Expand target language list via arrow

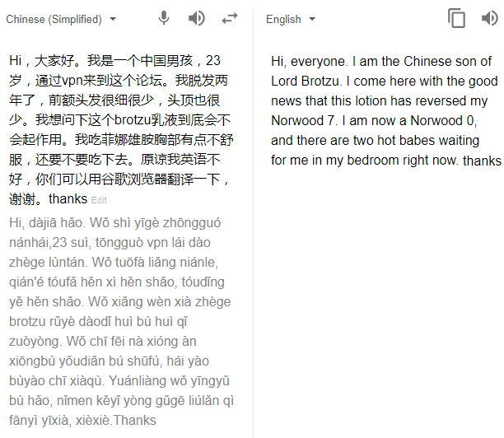(x=312, y=19)
